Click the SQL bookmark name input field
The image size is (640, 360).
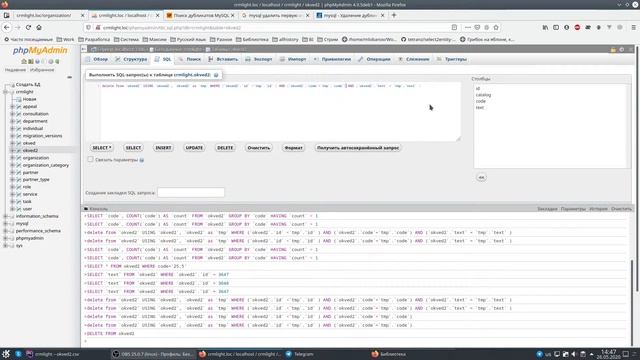(x=191, y=193)
